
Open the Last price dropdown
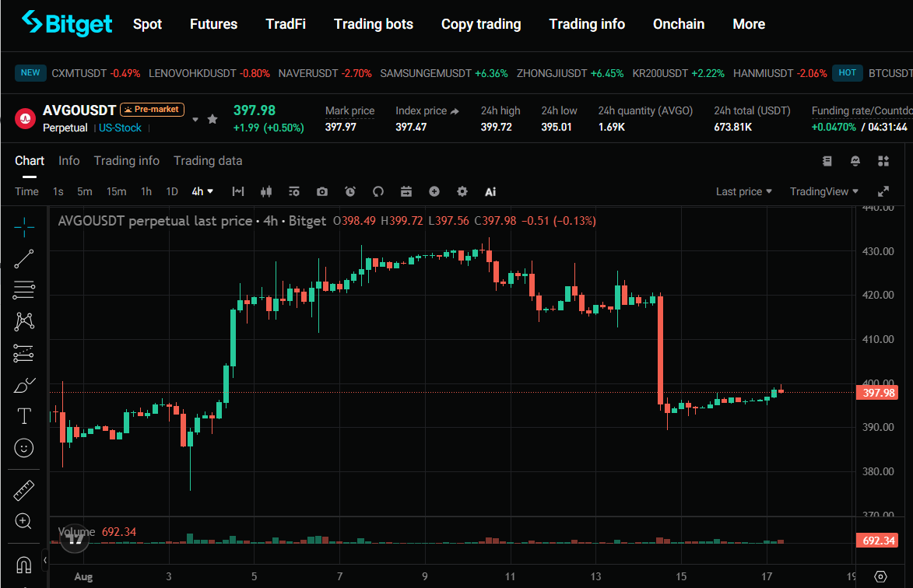[x=743, y=191]
